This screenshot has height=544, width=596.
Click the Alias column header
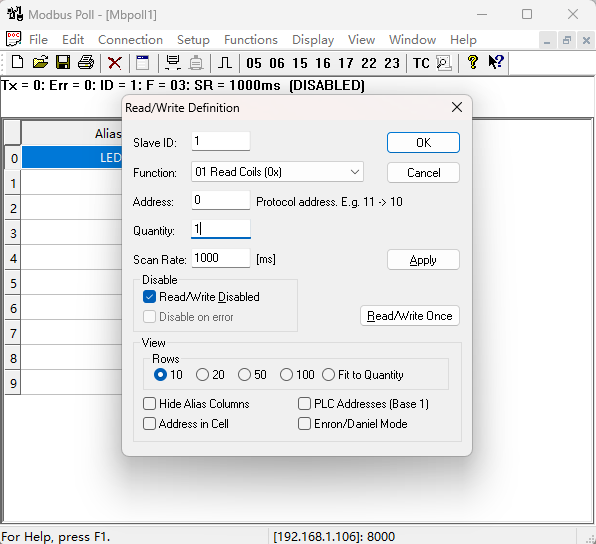(72, 133)
